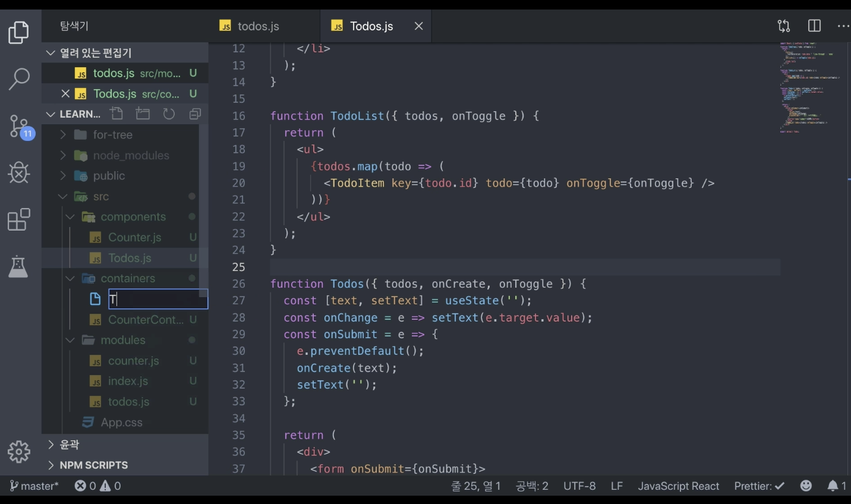Click the New File icon in explorer header

pyautogui.click(x=116, y=114)
